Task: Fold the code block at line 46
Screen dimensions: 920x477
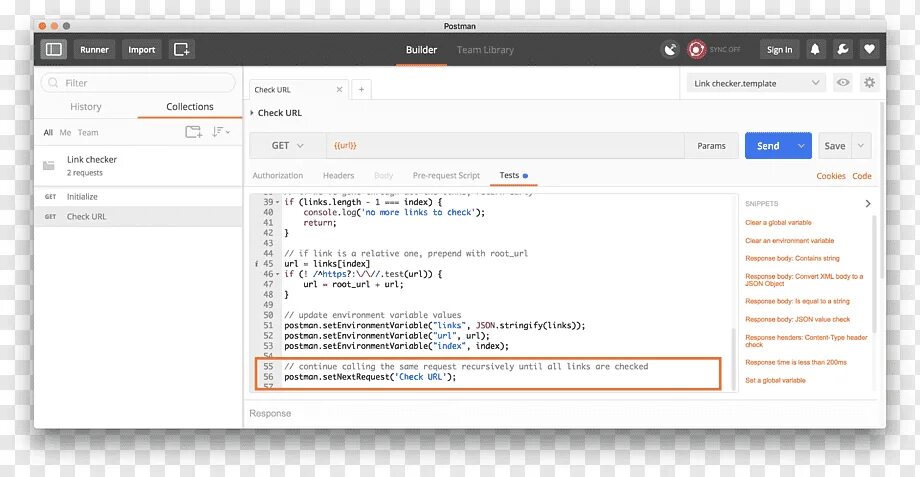Action: 278,274
